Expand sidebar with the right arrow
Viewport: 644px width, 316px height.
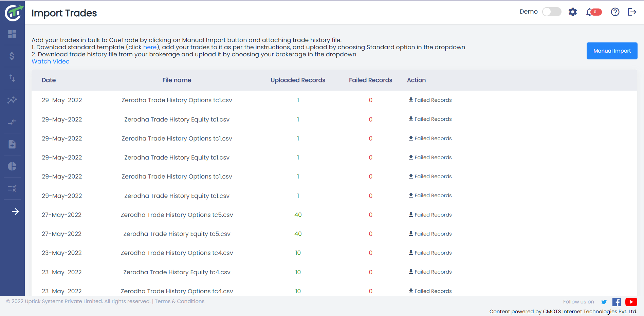click(x=15, y=211)
